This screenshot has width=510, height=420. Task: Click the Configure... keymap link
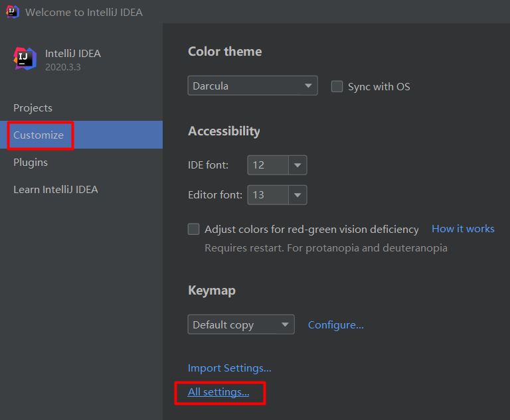pyautogui.click(x=335, y=324)
